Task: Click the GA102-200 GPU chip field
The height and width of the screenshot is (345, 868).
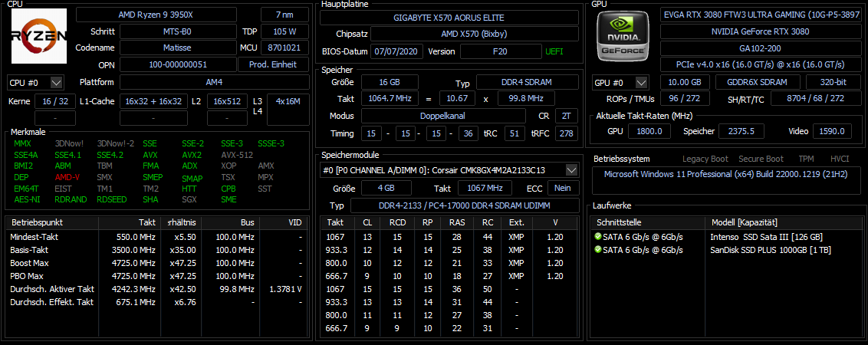Action: [x=760, y=48]
